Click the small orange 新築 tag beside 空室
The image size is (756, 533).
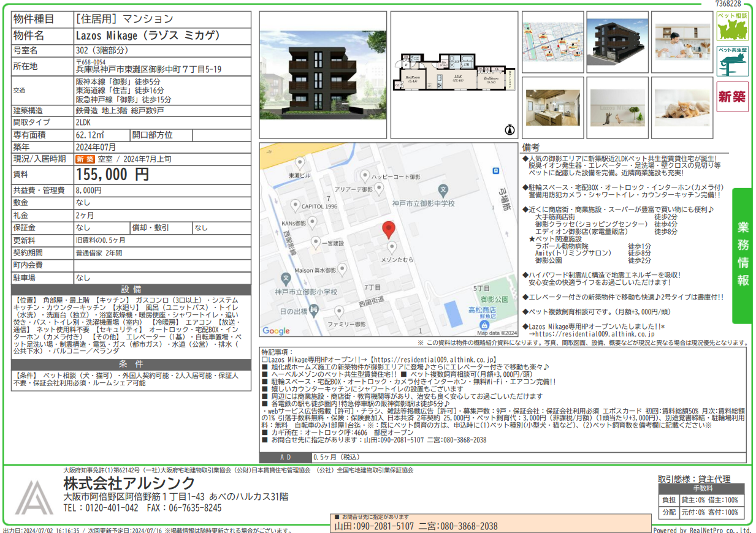(x=85, y=159)
